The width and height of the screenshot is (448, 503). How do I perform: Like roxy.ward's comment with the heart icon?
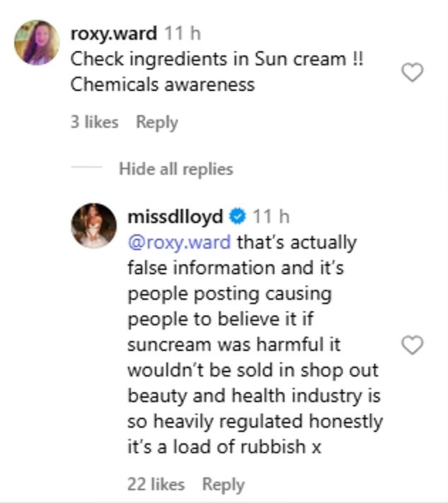pyautogui.click(x=412, y=72)
